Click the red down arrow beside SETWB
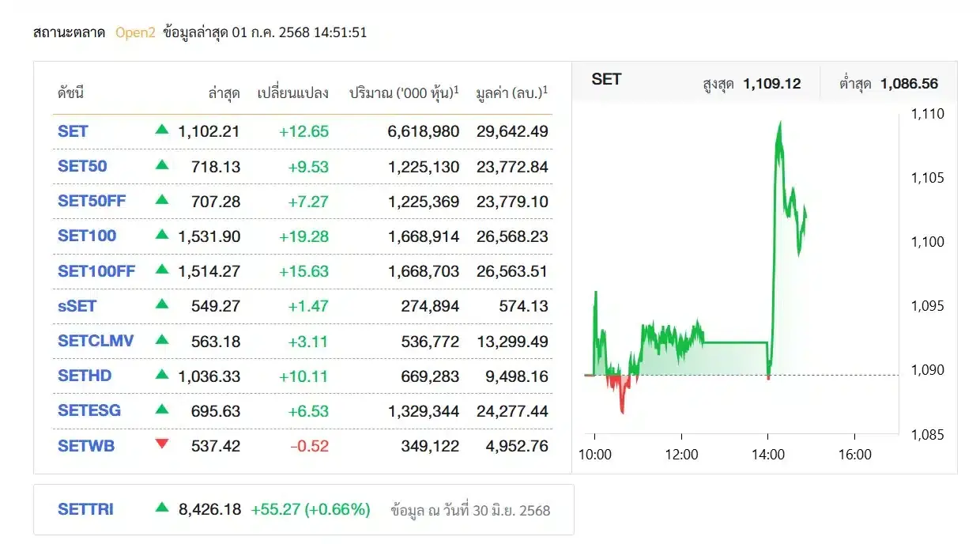 tap(162, 444)
